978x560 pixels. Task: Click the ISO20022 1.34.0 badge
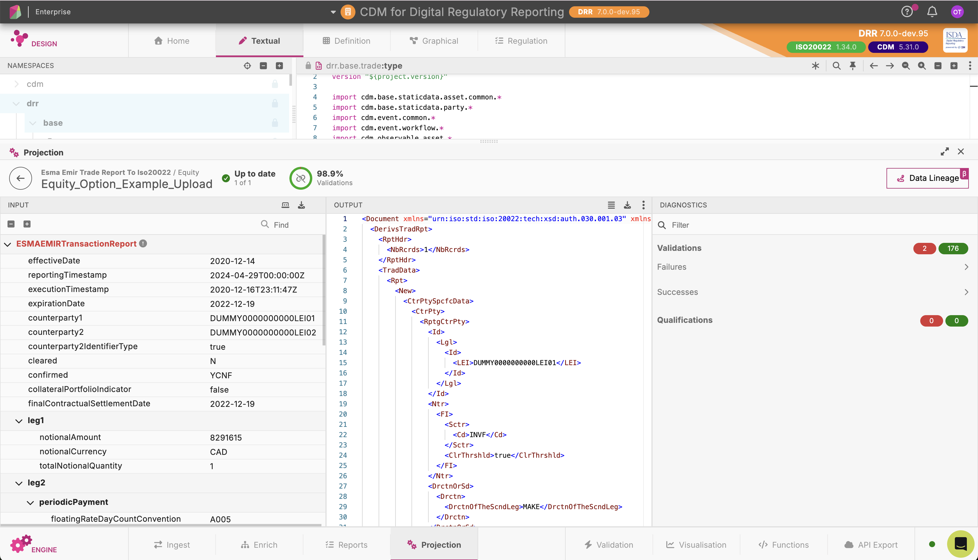coord(826,47)
